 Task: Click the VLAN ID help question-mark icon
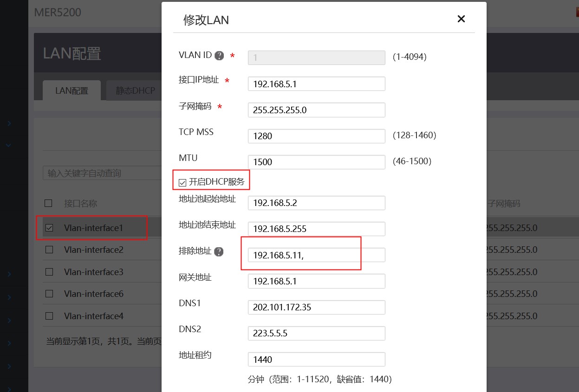click(219, 56)
